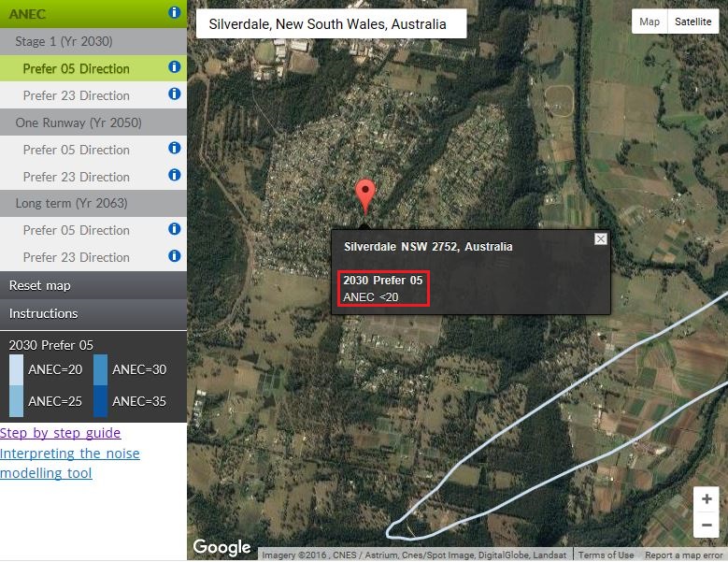Show info for Long term Prefer 05 Direction

174,229
